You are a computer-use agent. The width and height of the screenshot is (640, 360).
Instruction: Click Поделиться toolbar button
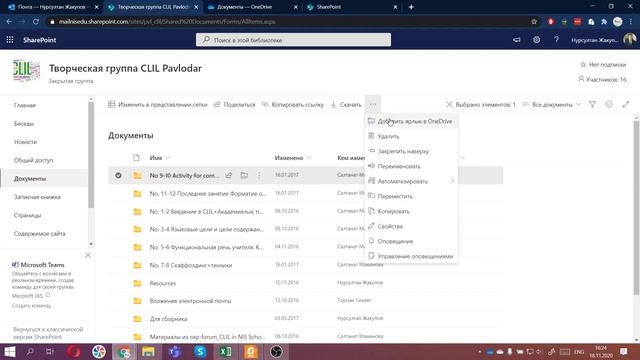coord(234,104)
